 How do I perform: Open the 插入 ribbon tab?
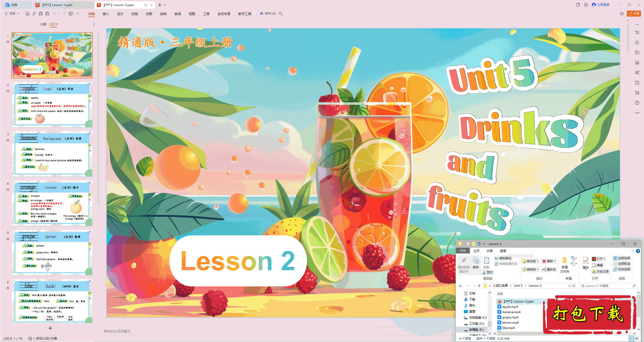106,14
